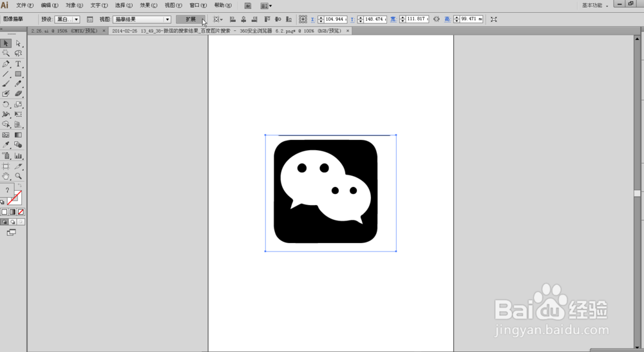Select the Symbol Sprayer tool
This screenshot has width=644, height=352.
pos(6,156)
